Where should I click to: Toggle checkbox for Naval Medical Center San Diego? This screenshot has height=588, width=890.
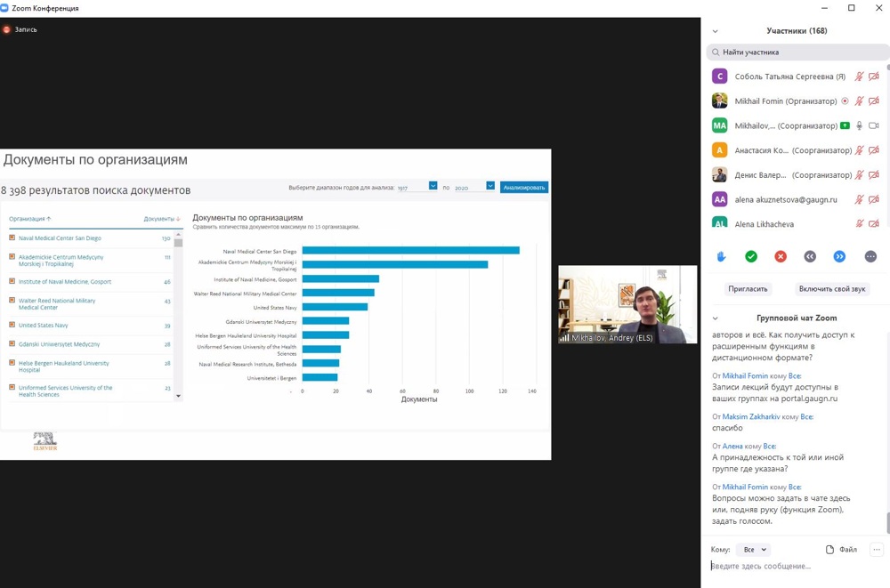[12, 238]
